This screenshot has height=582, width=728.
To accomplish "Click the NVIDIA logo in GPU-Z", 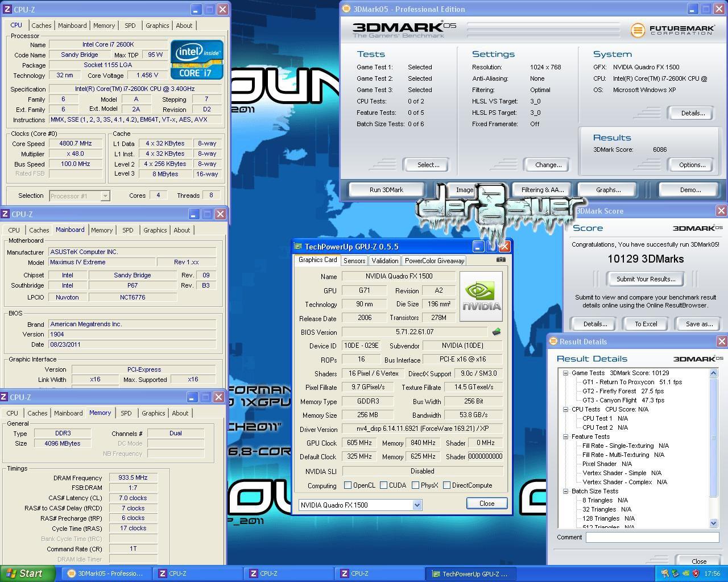I will click(481, 296).
